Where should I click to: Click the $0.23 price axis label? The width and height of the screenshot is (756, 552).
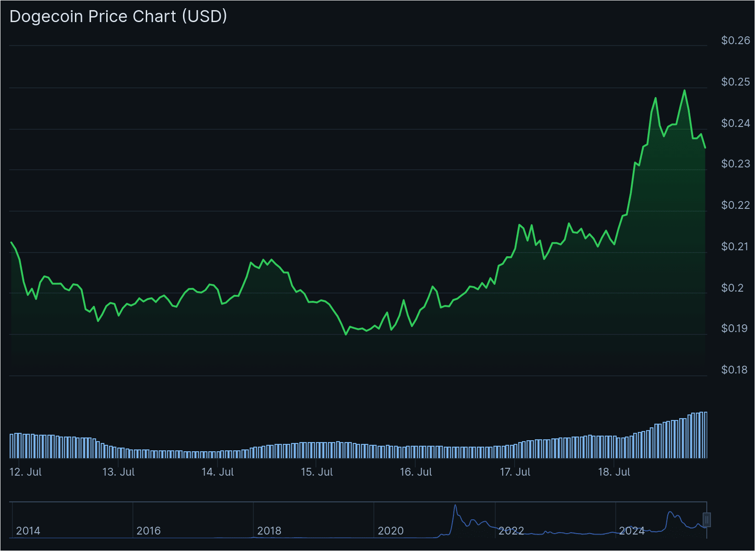click(x=735, y=164)
